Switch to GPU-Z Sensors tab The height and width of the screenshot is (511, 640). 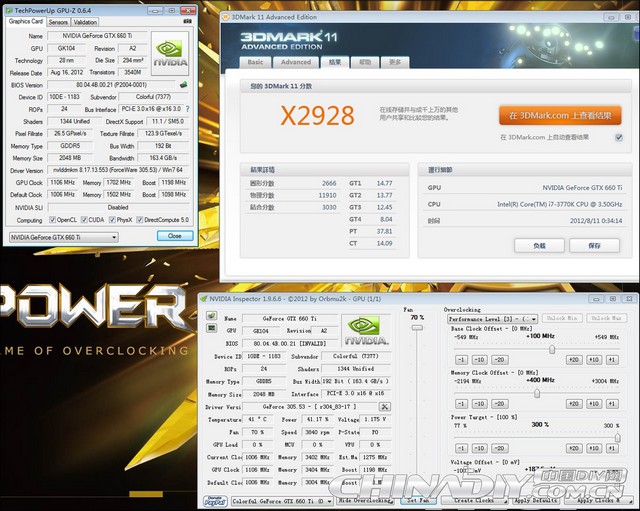tap(58, 22)
